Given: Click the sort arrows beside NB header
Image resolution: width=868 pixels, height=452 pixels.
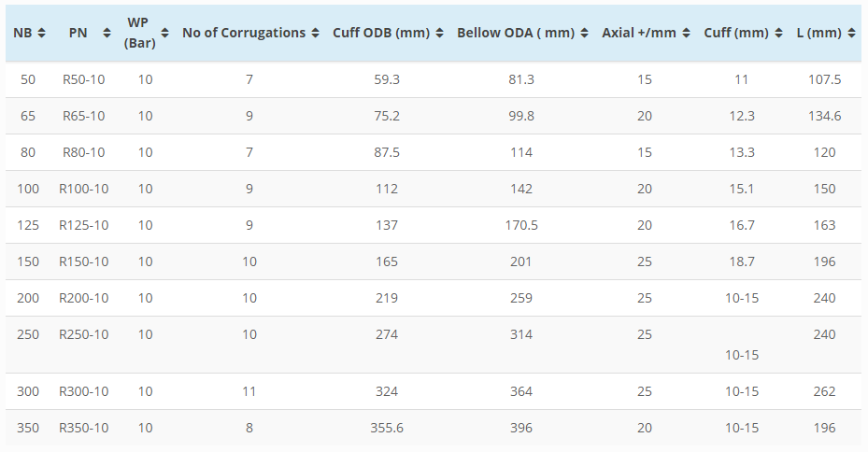Looking at the screenshot, I should click(x=41, y=33).
